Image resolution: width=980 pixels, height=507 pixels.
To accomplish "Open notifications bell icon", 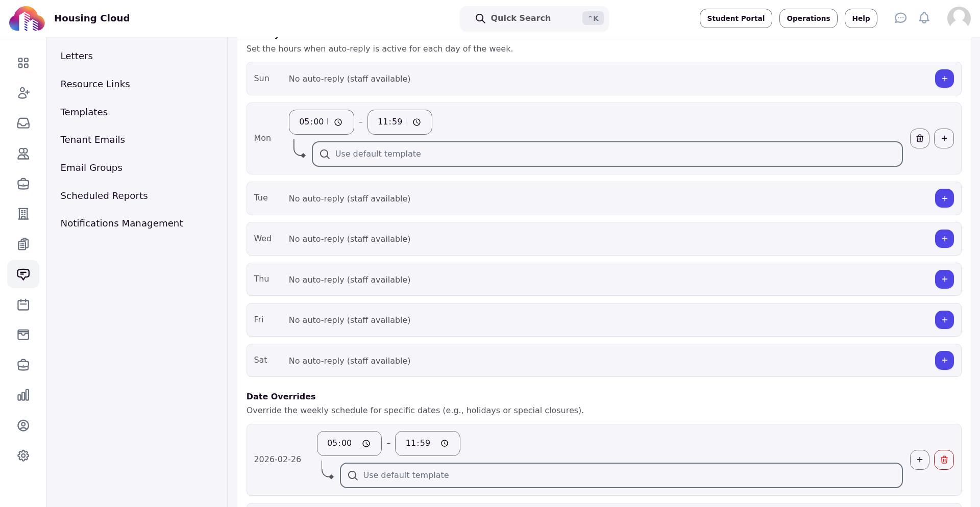I will [x=924, y=18].
